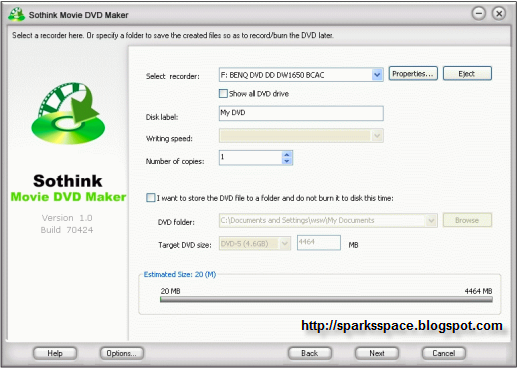
Task: Check the store DVD file to folder option
Action: click(x=151, y=198)
